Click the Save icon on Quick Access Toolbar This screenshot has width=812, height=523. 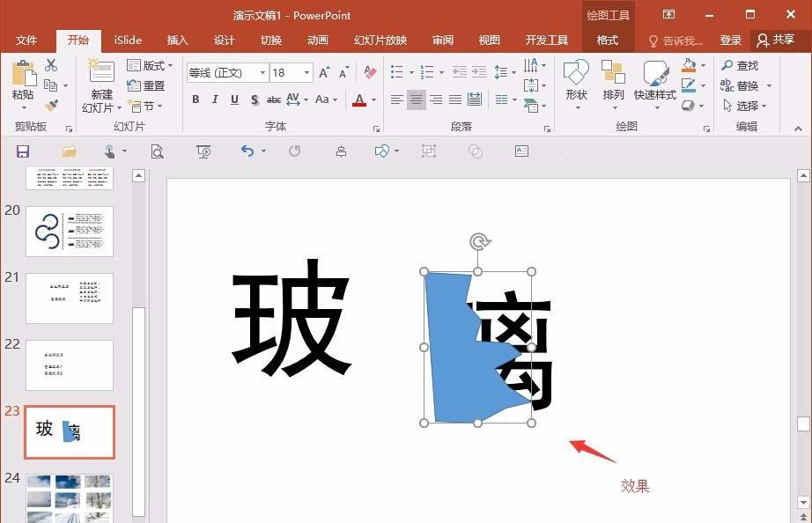click(22, 151)
